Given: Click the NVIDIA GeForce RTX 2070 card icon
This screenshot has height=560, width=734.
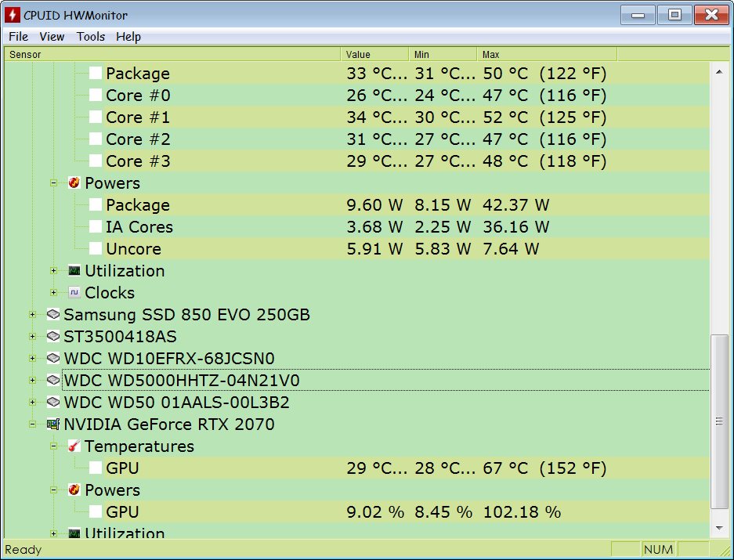Looking at the screenshot, I should tap(53, 424).
